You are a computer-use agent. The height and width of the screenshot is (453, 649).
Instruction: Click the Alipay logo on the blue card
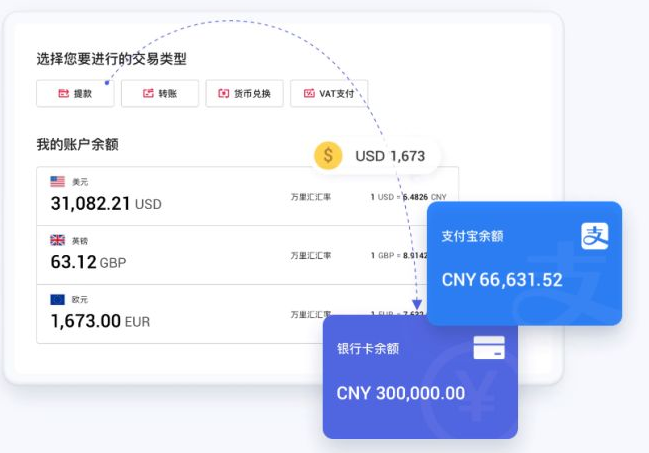[x=595, y=236]
